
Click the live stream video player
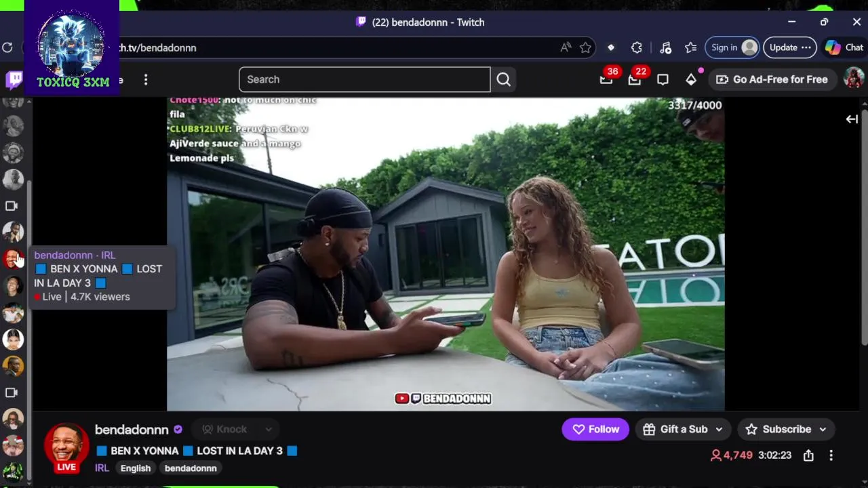446,254
